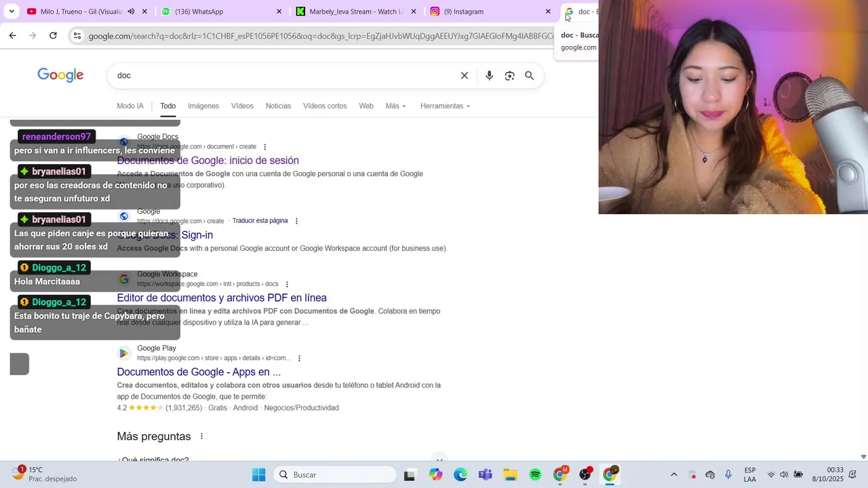868x488 pixels.
Task: Select the Web results tab
Action: coord(366,106)
